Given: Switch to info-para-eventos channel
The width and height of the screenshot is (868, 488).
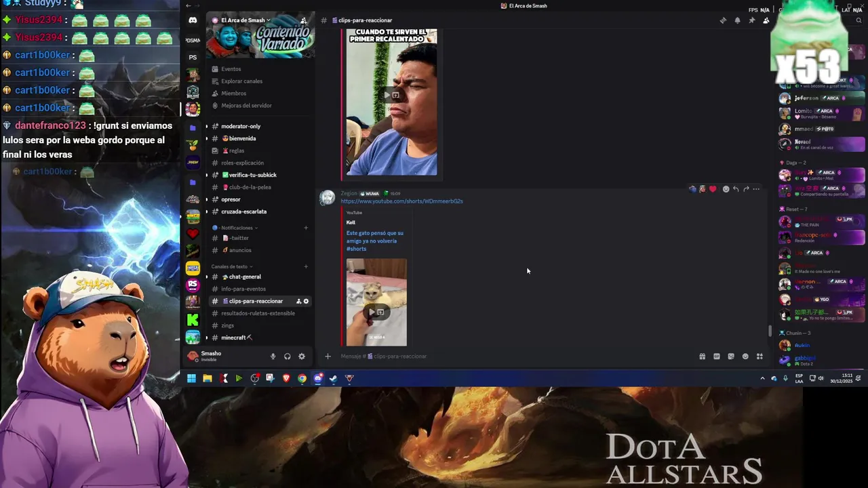Looking at the screenshot, I should [x=260, y=289].
